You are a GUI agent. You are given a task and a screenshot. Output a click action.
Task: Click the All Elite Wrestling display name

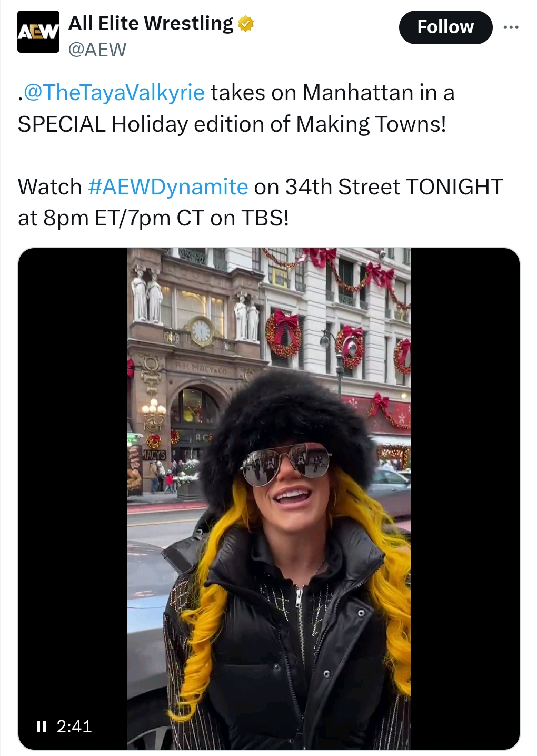(x=151, y=24)
